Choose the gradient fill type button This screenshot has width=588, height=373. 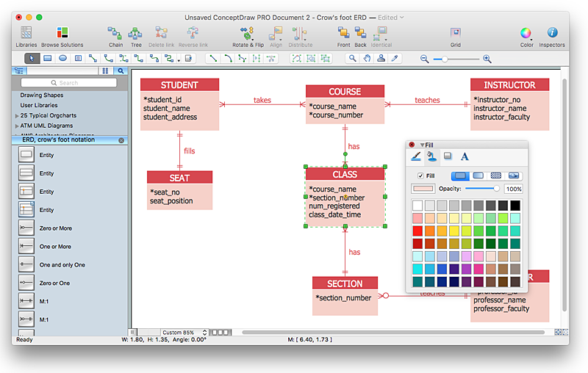[x=478, y=176]
